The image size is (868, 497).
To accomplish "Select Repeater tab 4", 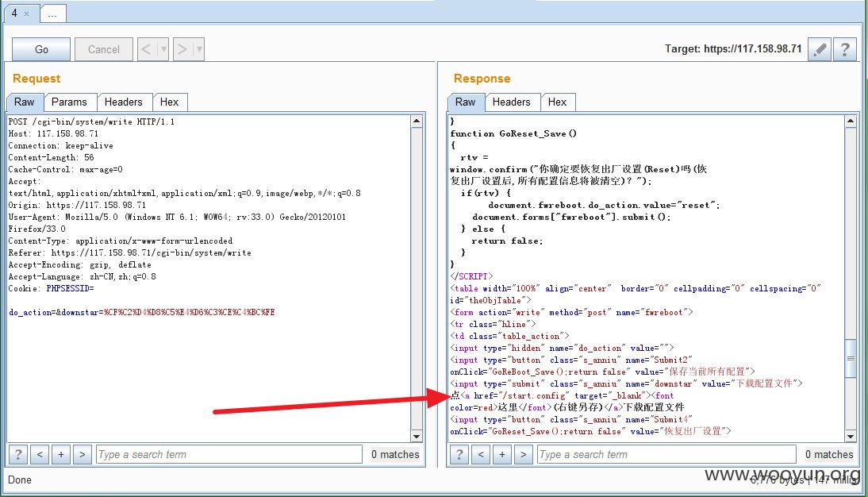I will 14,13.
